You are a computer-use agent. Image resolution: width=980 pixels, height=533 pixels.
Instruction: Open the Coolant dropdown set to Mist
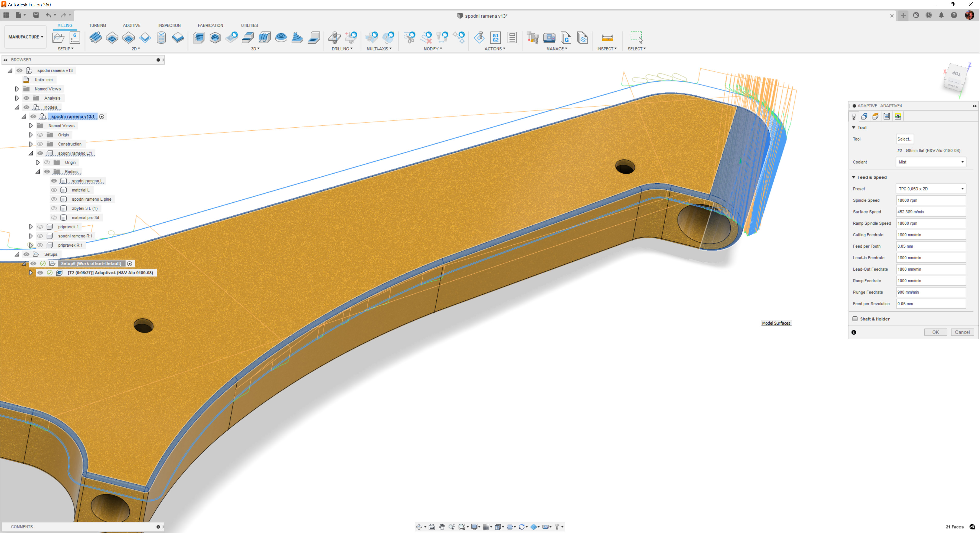click(930, 162)
